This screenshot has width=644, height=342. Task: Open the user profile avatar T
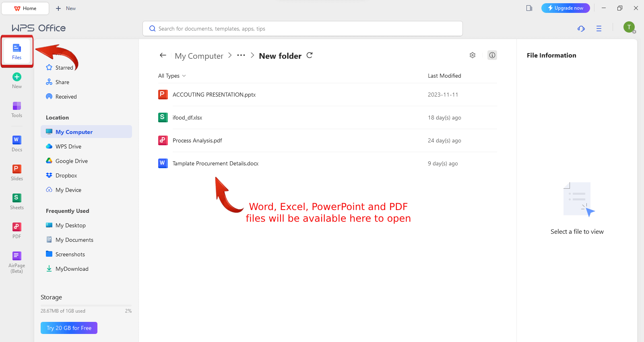tap(629, 27)
